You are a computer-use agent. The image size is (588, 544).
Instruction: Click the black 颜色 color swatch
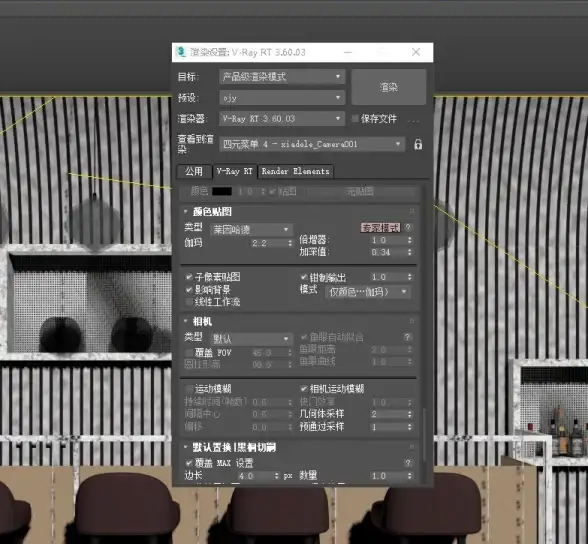point(222,191)
